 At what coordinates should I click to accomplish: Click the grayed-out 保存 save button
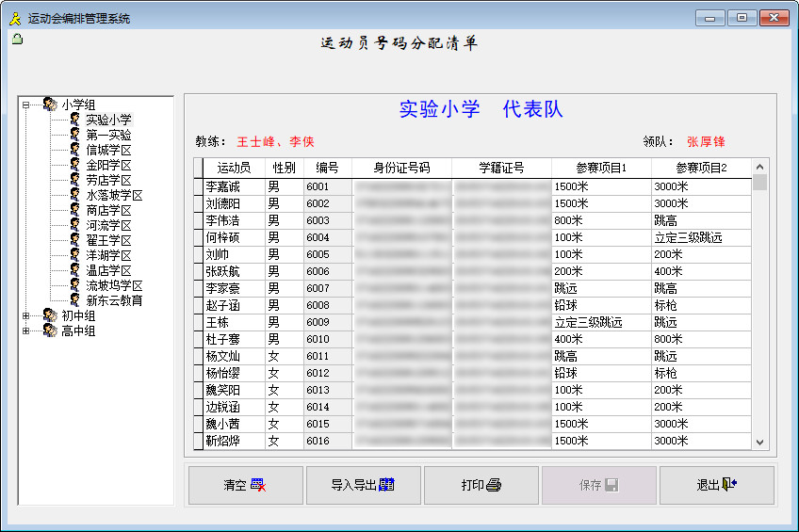tap(598, 485)
